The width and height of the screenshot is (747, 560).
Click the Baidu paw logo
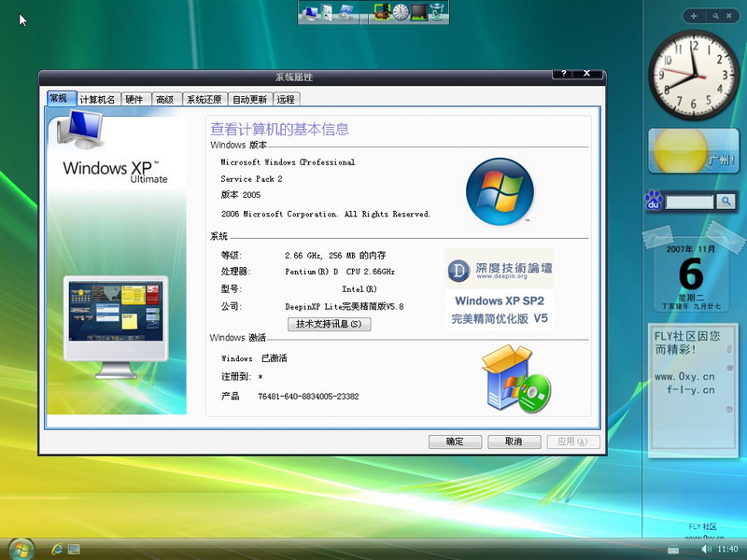[654, 201]
